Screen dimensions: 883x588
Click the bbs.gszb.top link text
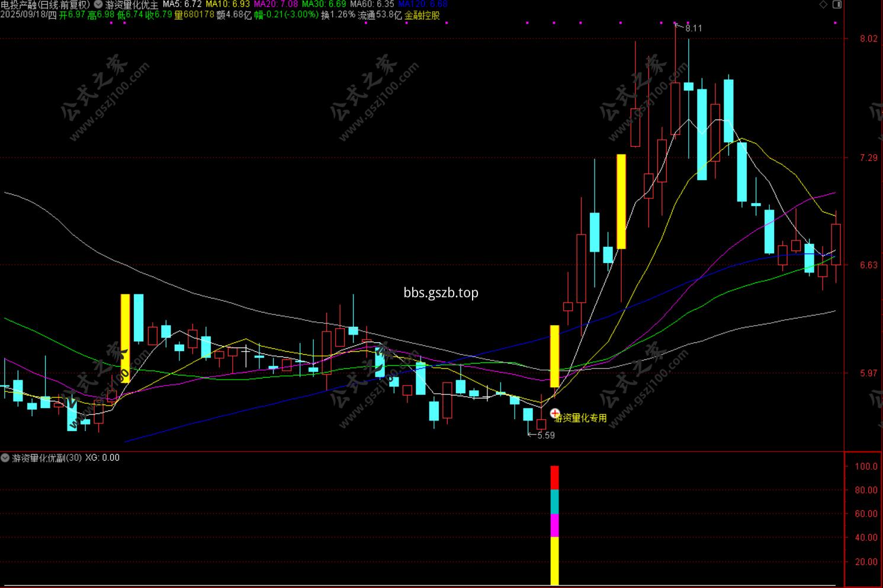(x=441, y=293)
